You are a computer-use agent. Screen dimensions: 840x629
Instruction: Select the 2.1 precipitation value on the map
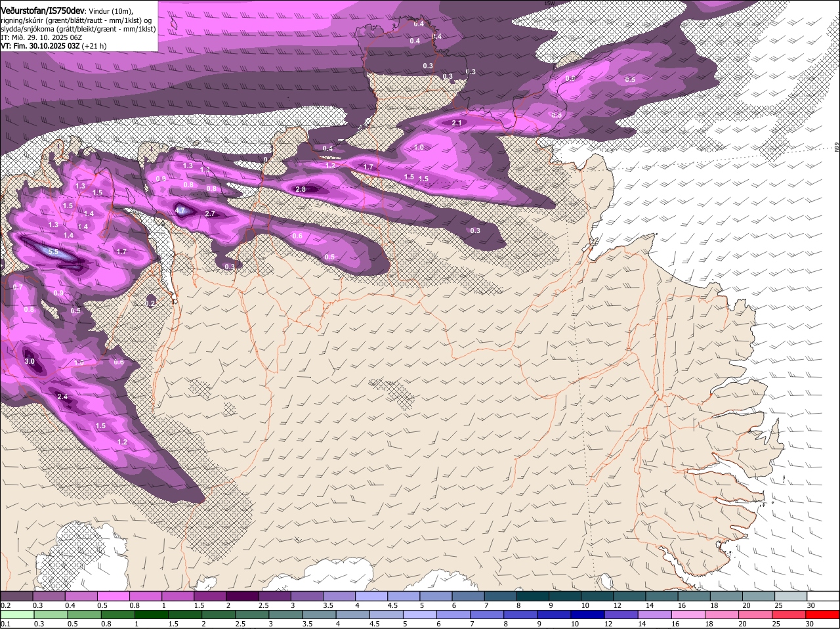coord(457,123)
